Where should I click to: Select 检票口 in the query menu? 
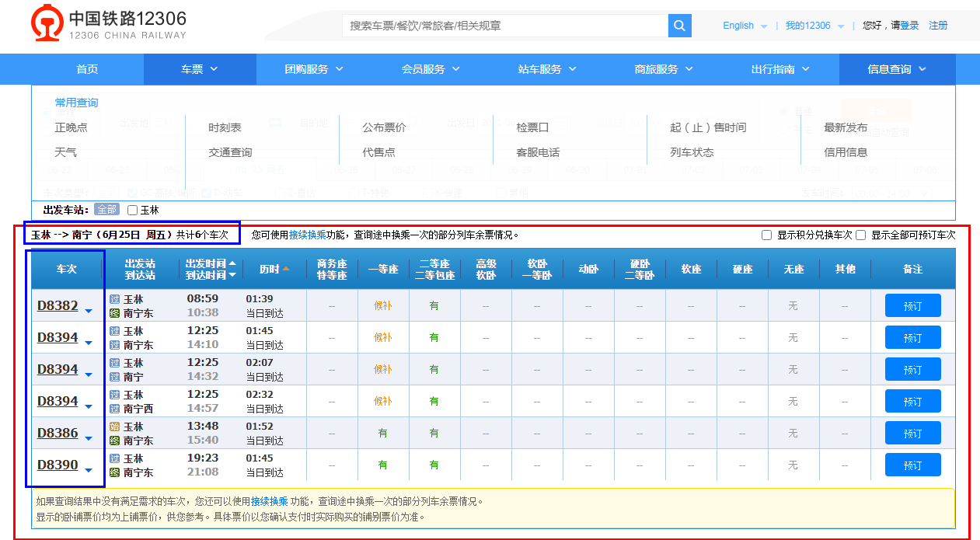pos(532,127)
